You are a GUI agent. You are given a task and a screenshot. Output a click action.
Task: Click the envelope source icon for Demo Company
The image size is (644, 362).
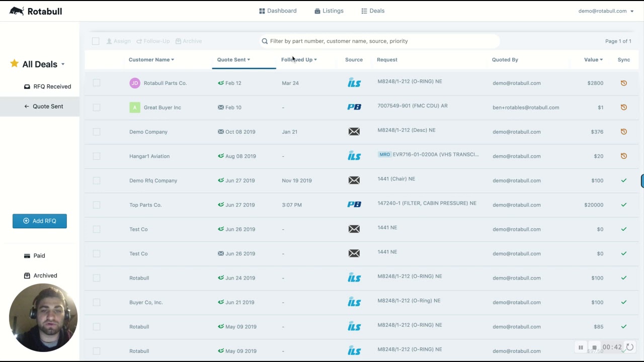(x=354, y=132)
